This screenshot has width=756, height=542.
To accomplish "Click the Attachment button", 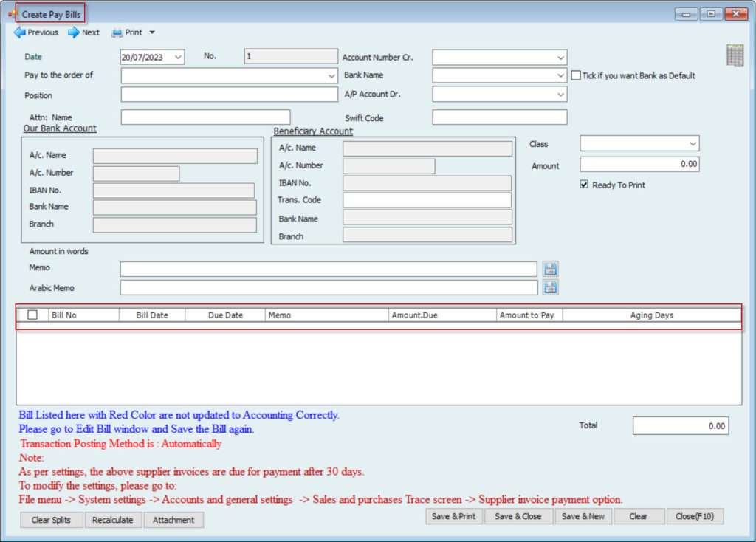I will pyautogui.click(x=173, y=520).
